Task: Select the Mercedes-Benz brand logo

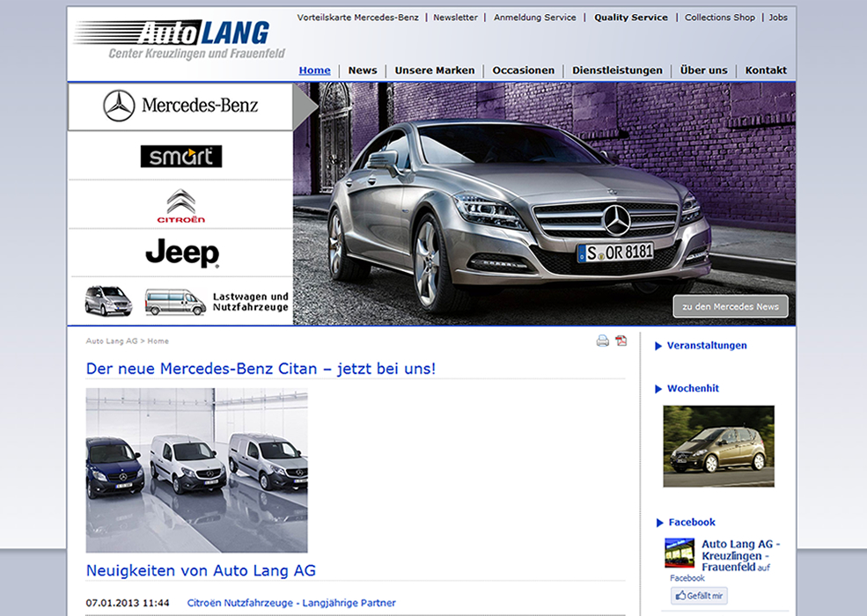Action: [x=180, y=106]
